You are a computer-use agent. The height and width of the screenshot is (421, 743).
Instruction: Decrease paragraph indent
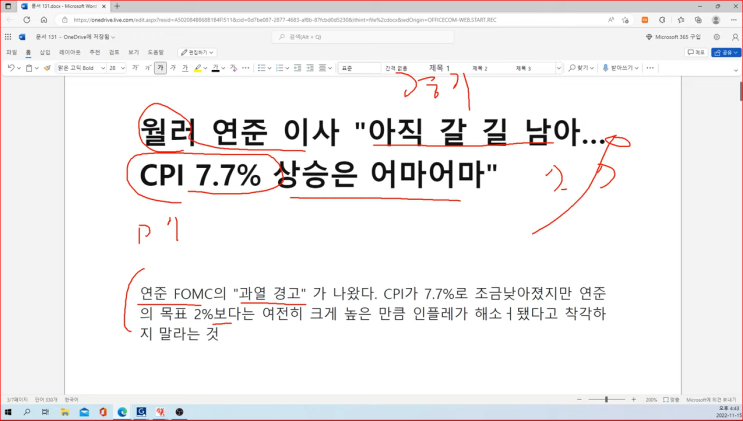[298, 68]
